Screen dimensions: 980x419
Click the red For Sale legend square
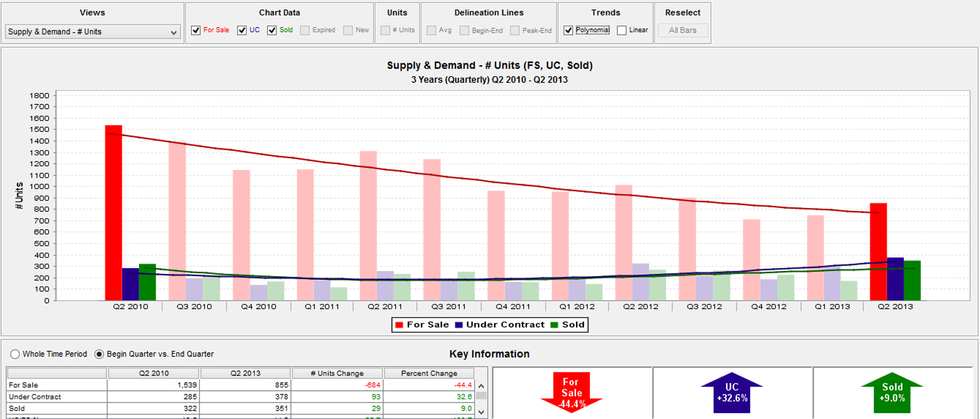point(399,325)
